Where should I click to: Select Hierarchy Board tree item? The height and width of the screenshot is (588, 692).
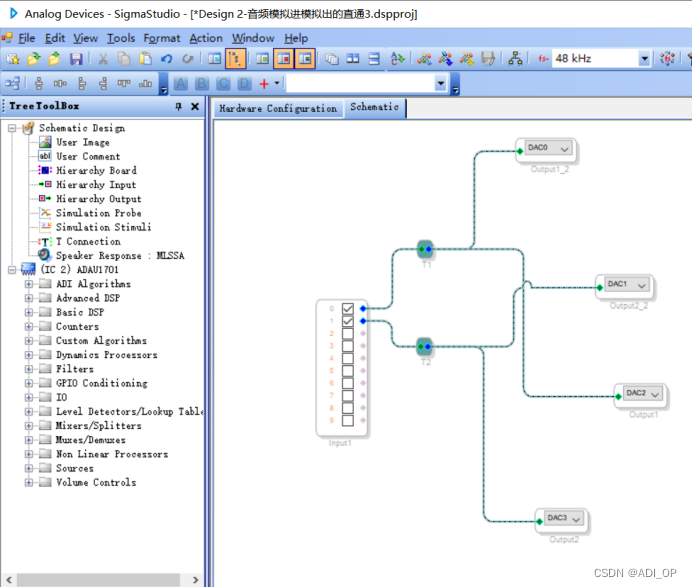click(96, 170)
